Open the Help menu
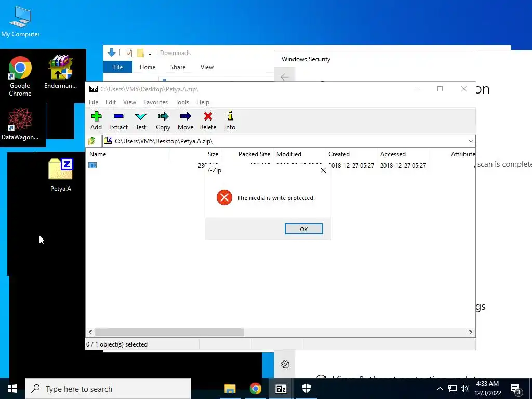Screen dimensions: 532x399 coord(203,102)
